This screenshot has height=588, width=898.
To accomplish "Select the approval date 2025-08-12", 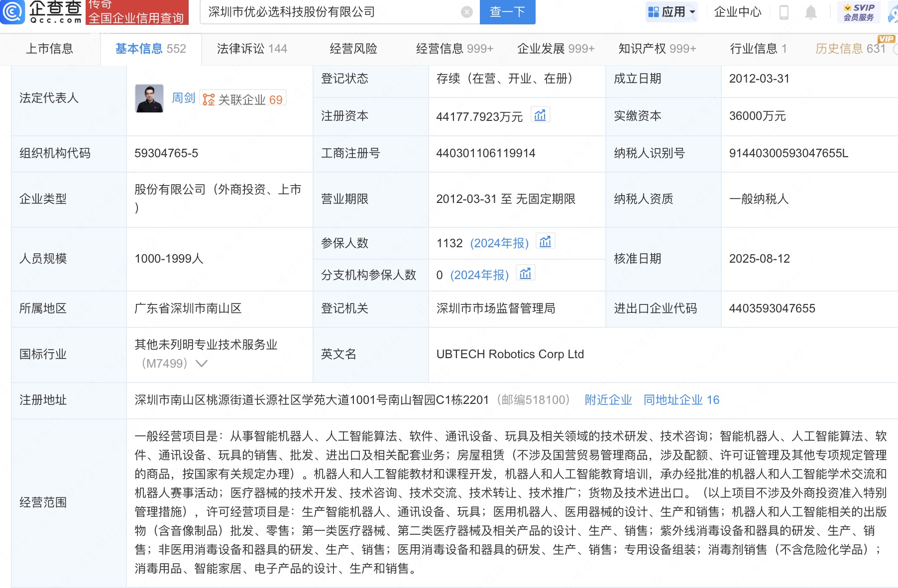I will coord(760,259).
